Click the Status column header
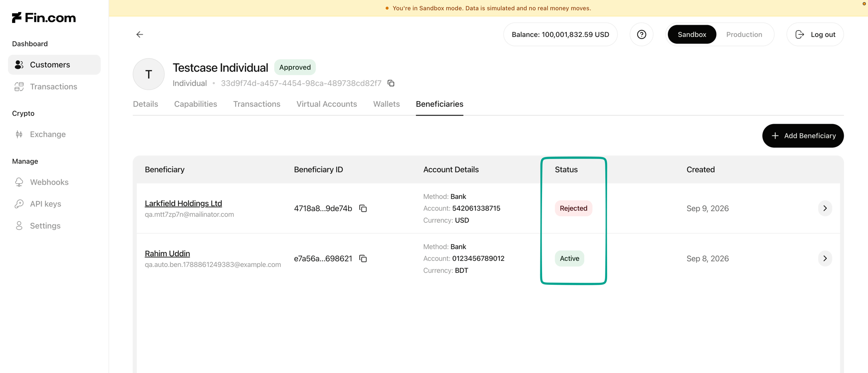 click(566, 170)
